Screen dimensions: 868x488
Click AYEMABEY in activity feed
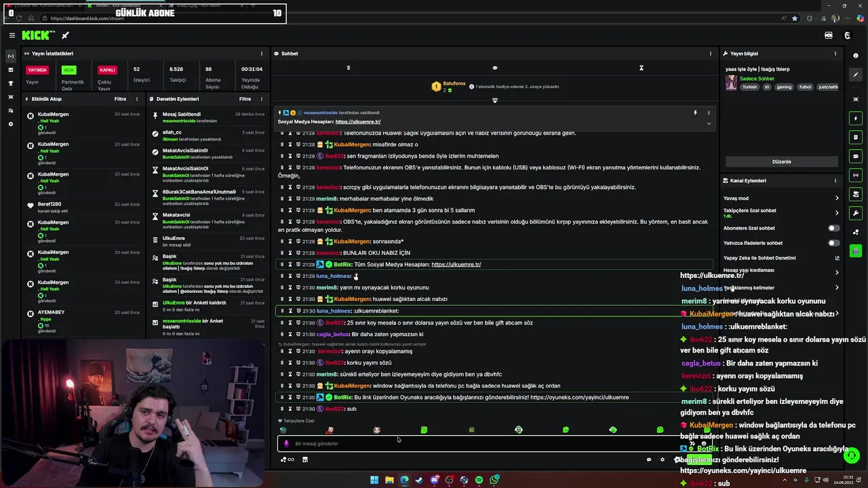52,312
